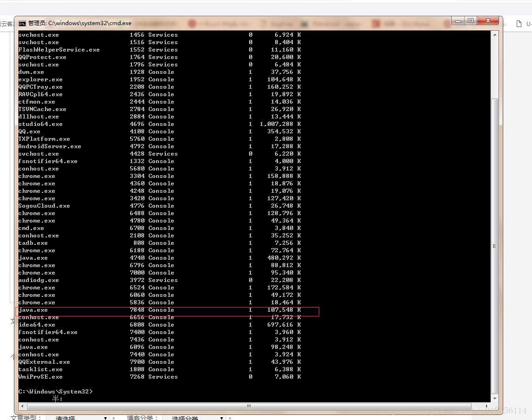This screenshot has height=420, width=532.
Task: Click the audiodg.exe process name
Action: click(39, 280)
